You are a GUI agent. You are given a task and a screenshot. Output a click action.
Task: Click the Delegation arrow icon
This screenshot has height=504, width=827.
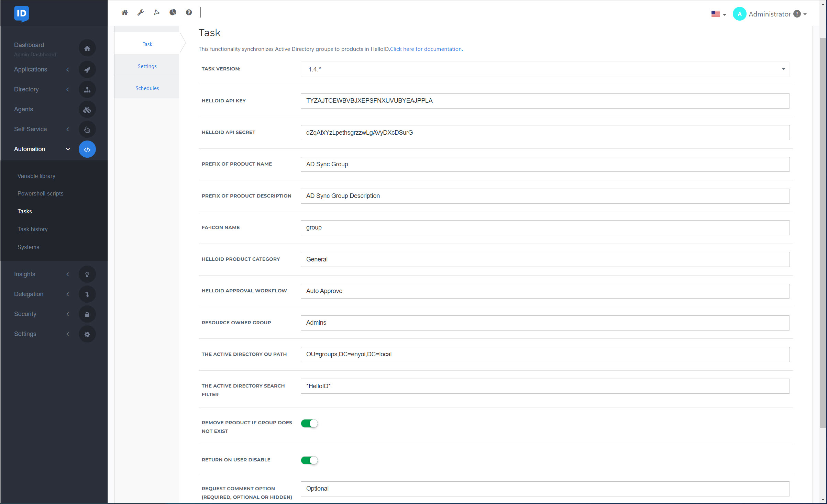(87, 294)
